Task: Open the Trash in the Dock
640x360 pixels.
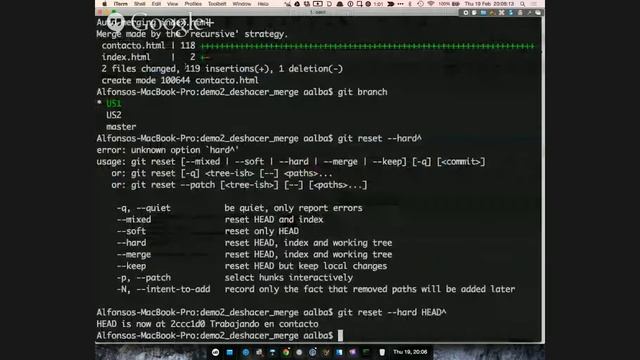Action: pos(382,352)
